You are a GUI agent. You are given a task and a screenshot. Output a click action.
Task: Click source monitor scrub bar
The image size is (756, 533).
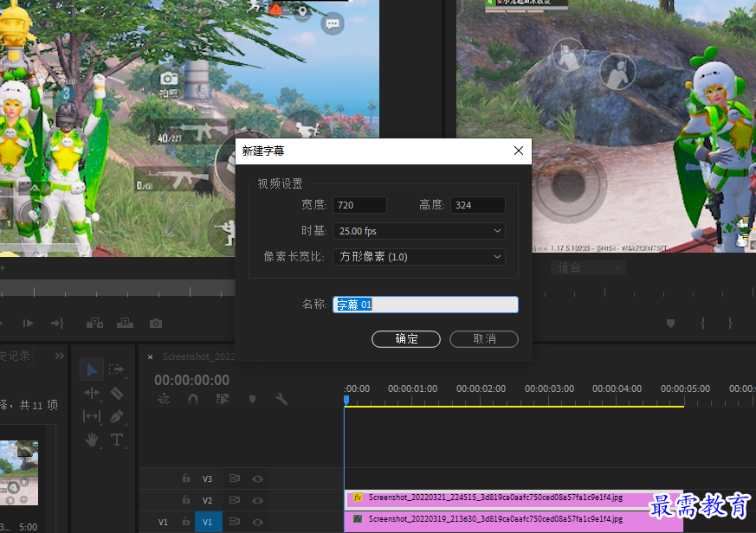(x=117, y=288)
